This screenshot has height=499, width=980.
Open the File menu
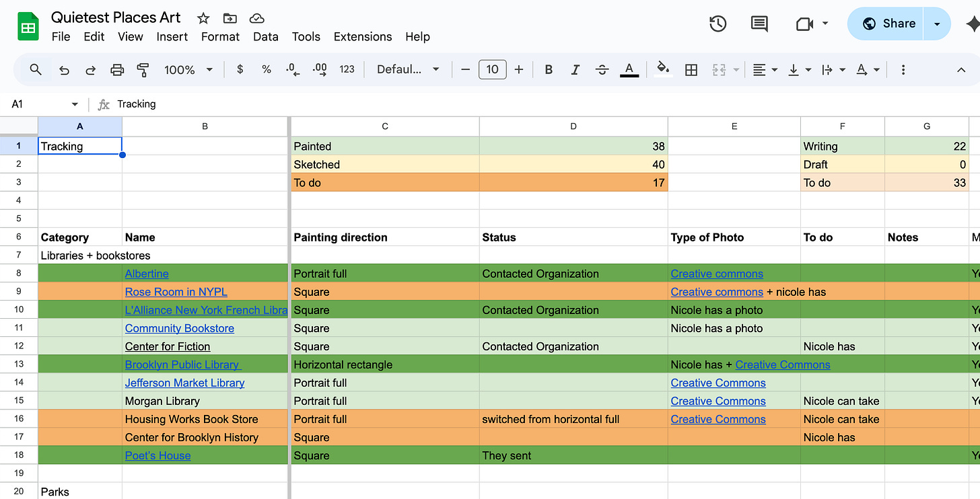[61, 36]
